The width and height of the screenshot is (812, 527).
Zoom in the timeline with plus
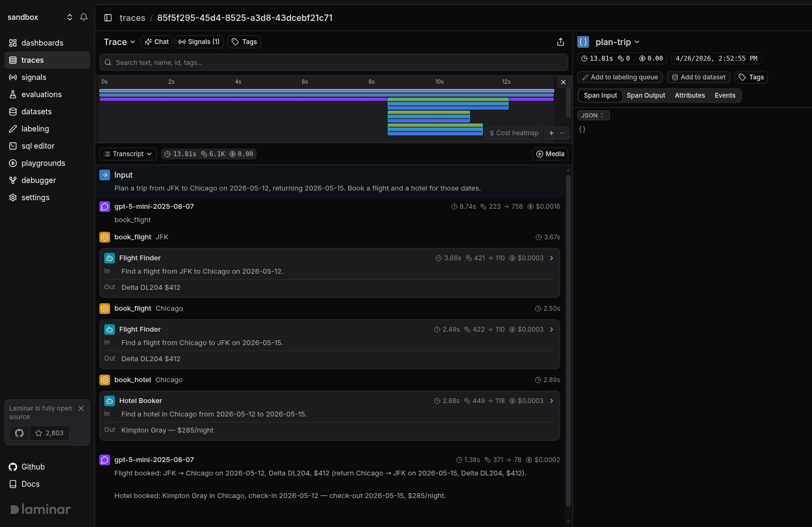(x=551, y=133)
